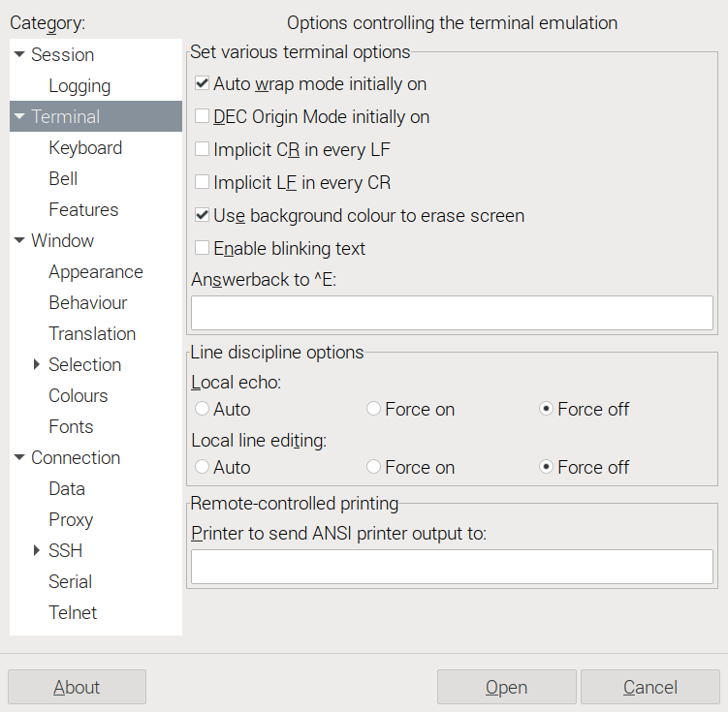Go to the Bell category
This screenshot has width=728, height=712.
point(63,178)
